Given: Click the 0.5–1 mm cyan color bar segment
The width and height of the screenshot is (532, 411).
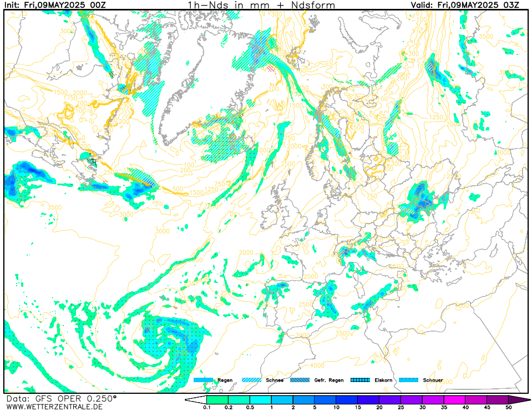Looking at the screenshot, I should coord(260,399).
